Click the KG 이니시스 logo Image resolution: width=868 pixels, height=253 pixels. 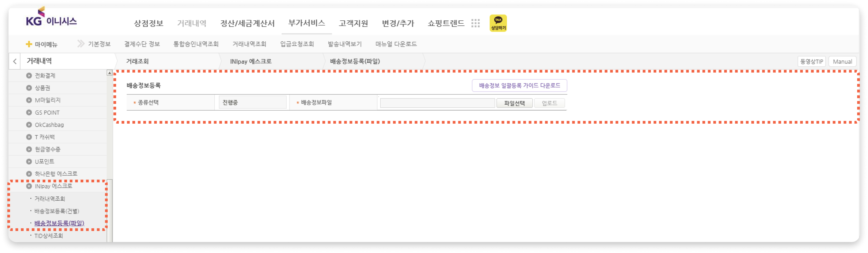[x=51, y=17]
